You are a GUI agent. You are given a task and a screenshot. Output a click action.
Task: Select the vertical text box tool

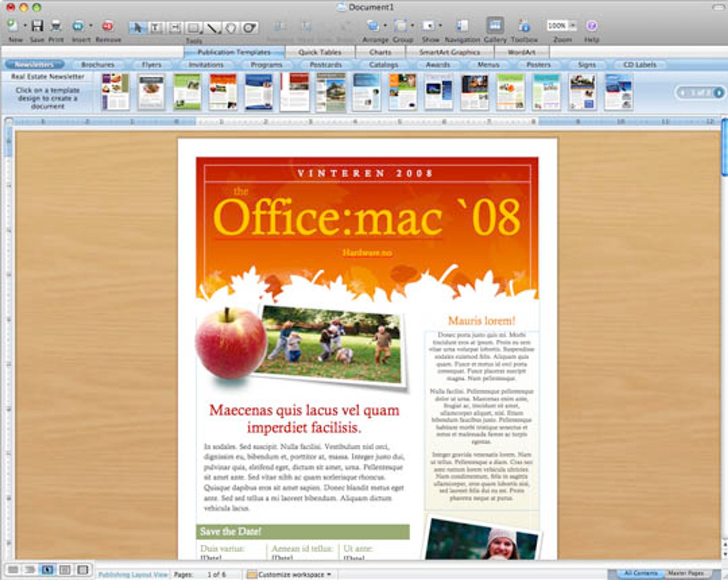(x=175, y=28)
